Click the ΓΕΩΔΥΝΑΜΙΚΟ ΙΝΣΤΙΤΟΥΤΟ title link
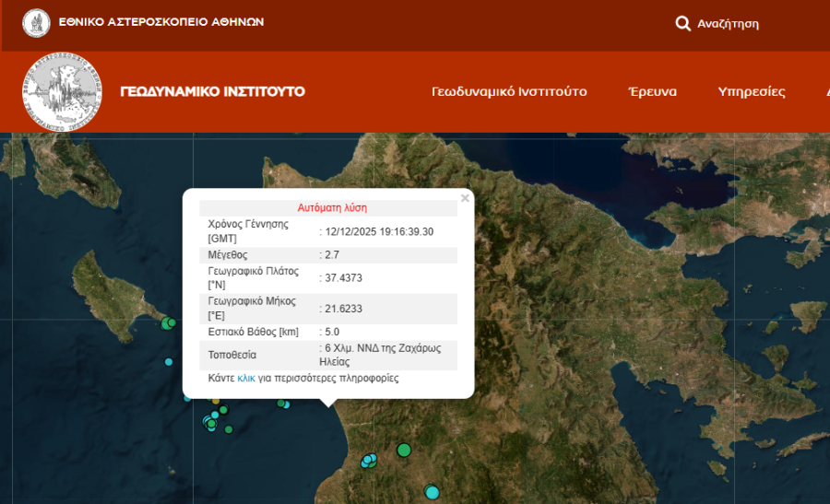 (212, 91)
